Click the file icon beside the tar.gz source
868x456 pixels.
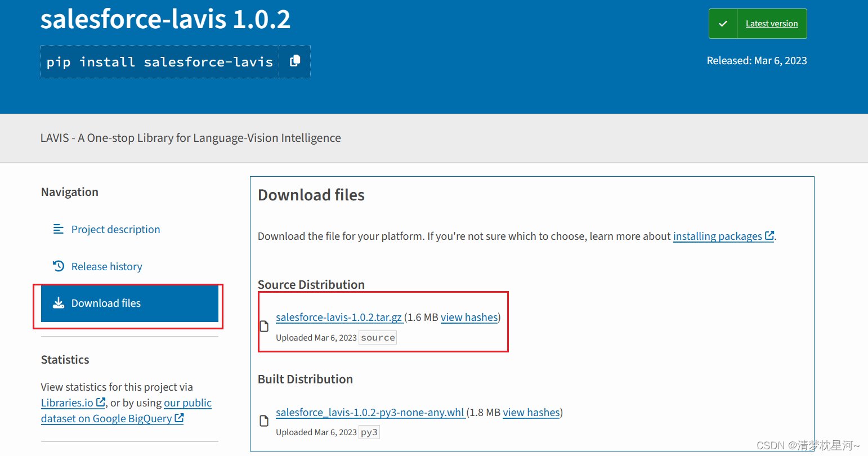[x=264, y=326]
